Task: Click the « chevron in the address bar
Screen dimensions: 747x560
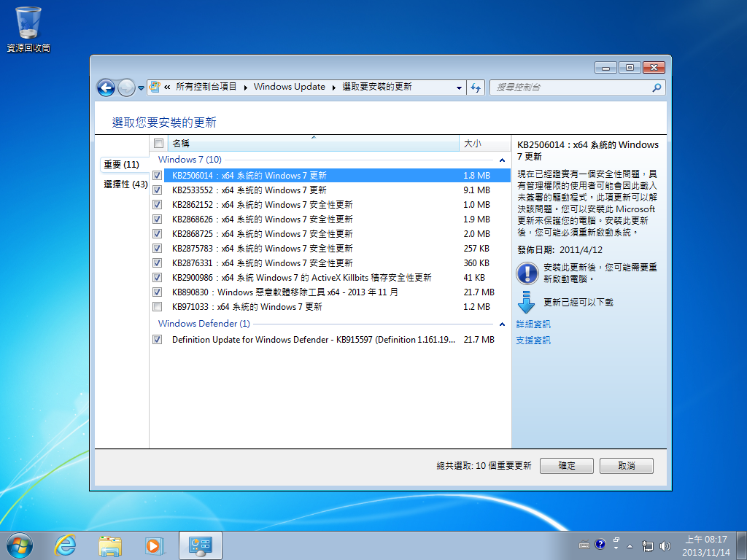Action: pos(167,87)
